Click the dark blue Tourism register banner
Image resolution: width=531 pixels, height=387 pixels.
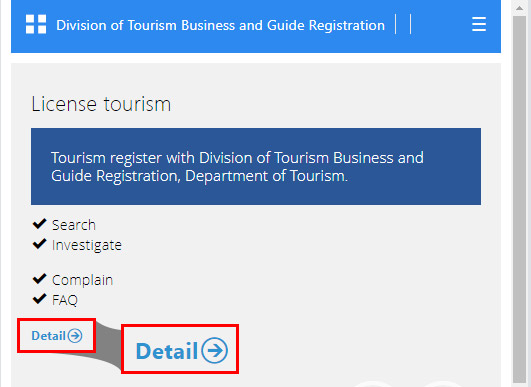[256, 166]
